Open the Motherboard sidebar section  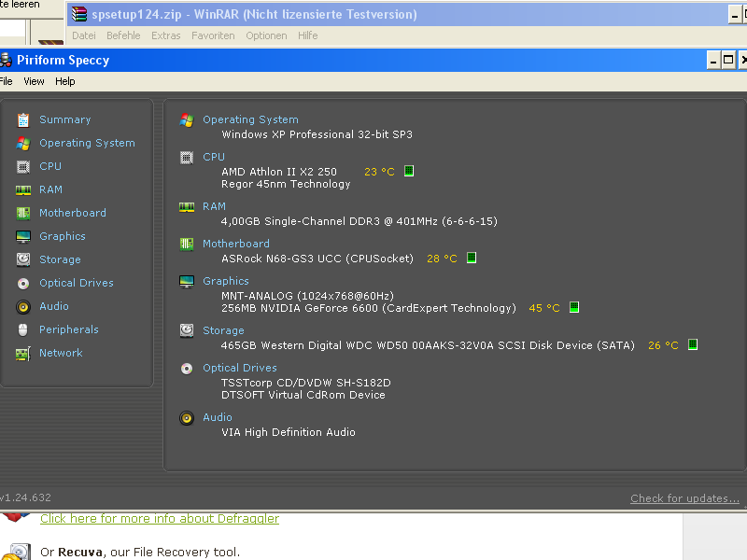point(73,213)
